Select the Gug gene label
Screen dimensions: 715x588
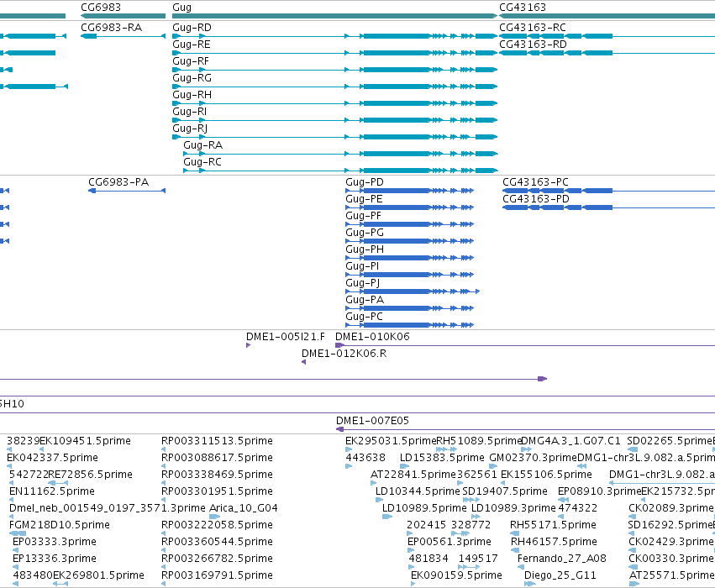click(182, 8)
